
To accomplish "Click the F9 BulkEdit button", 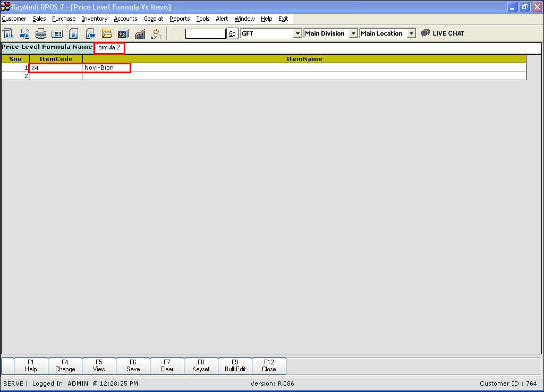I will click(x=235, y=366).
